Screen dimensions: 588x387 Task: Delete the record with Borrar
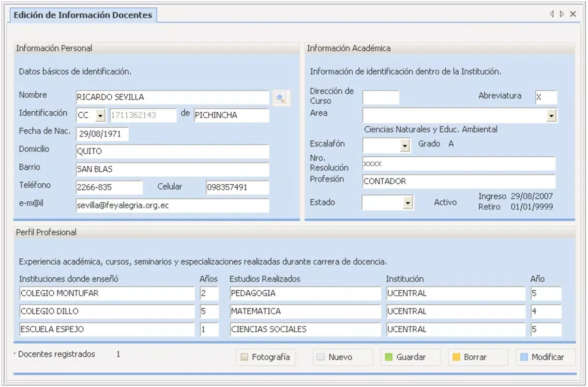click(x=478, y=357)
